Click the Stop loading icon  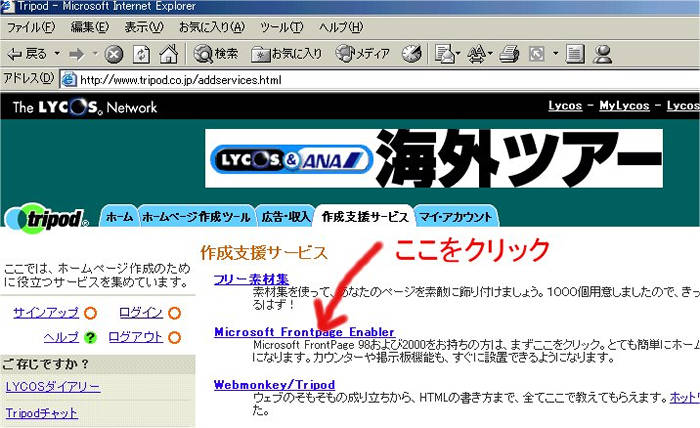tap(113, 54)
